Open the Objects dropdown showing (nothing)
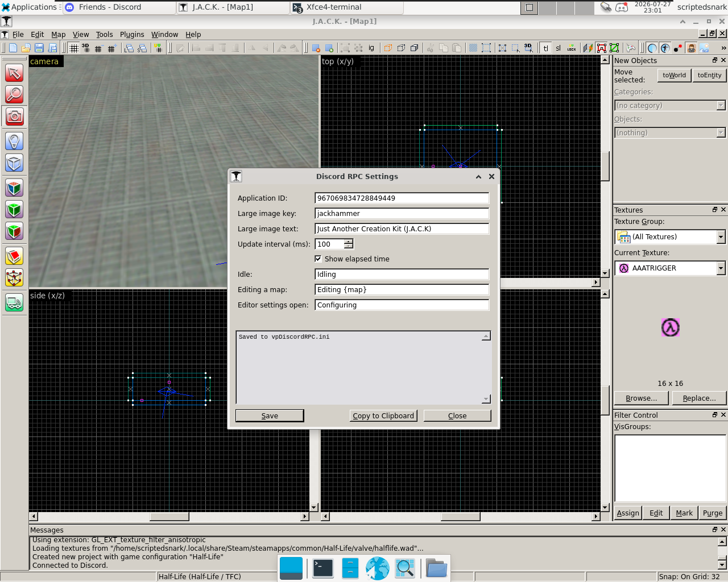The height and width of the screenshot is (582, 728). tap(670, 132)
